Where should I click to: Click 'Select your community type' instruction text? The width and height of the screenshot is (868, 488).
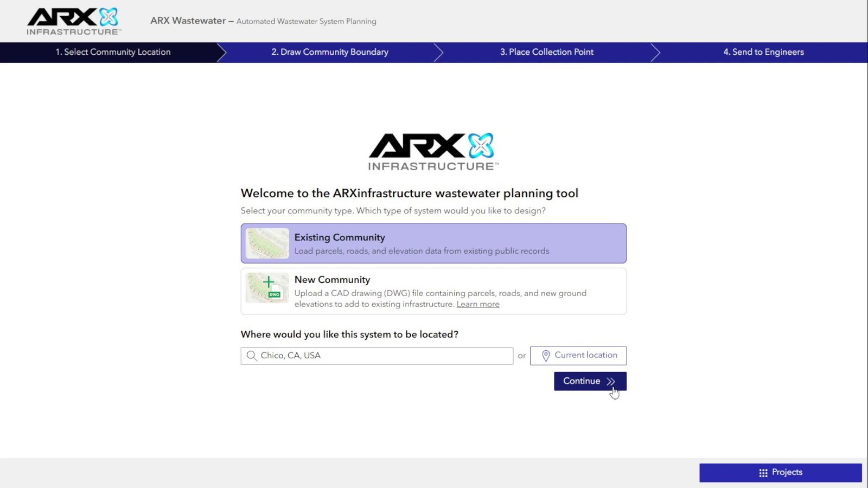(393, 210)
